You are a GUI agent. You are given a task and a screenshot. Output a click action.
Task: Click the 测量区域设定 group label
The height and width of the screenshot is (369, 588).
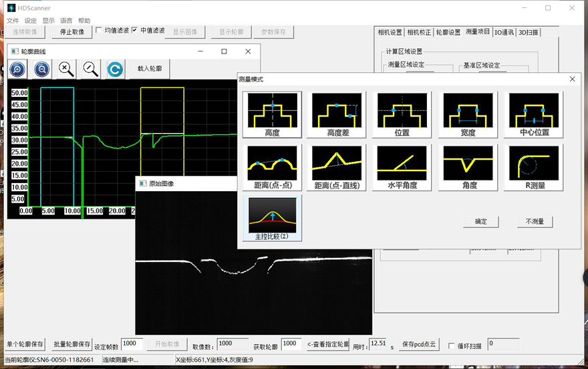406,64
